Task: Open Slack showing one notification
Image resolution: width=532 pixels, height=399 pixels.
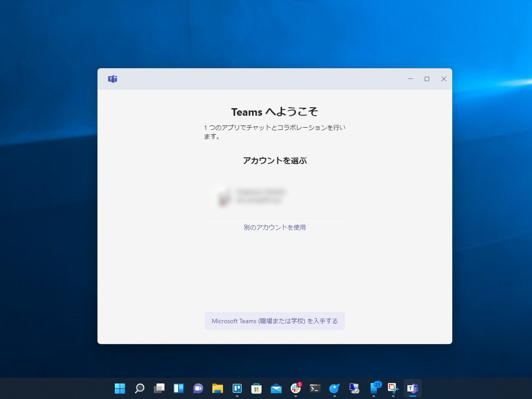Action: 295,388
